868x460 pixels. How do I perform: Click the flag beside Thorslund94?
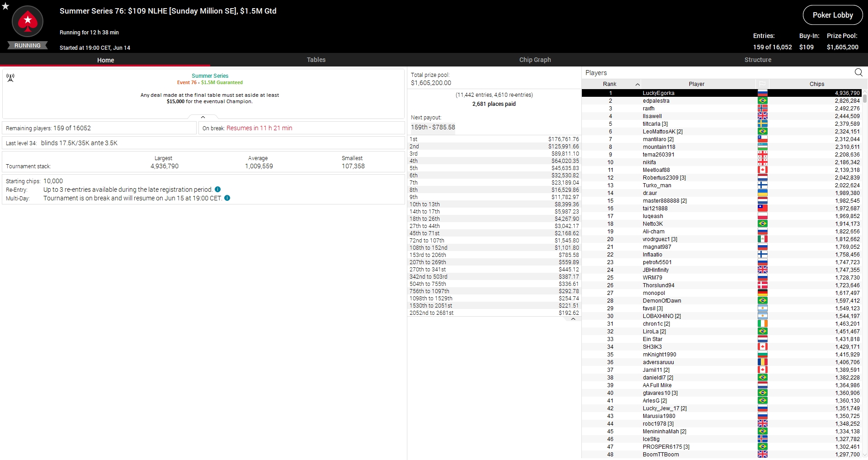click(762, 285)
